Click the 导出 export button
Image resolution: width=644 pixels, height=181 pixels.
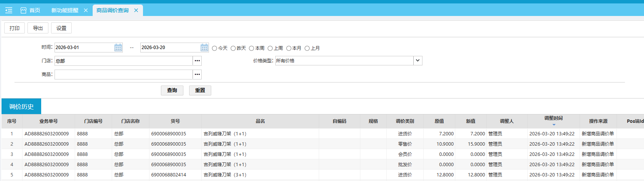[x=38, y=28]
